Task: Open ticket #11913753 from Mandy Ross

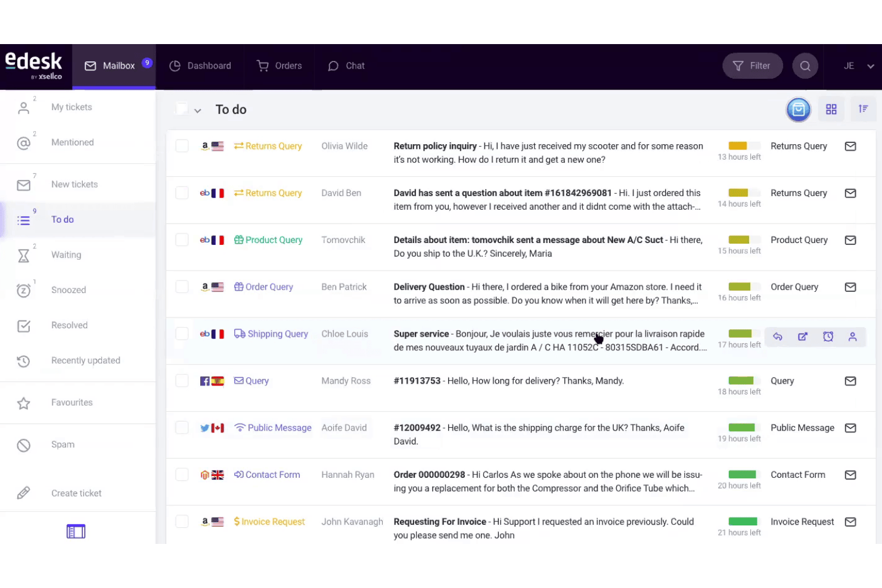Action: pos(509,381)
